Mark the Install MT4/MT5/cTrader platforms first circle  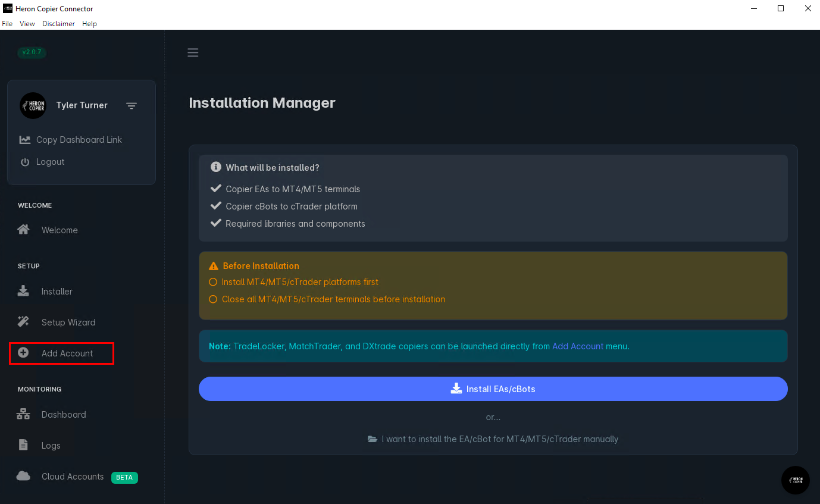(213, 282)
